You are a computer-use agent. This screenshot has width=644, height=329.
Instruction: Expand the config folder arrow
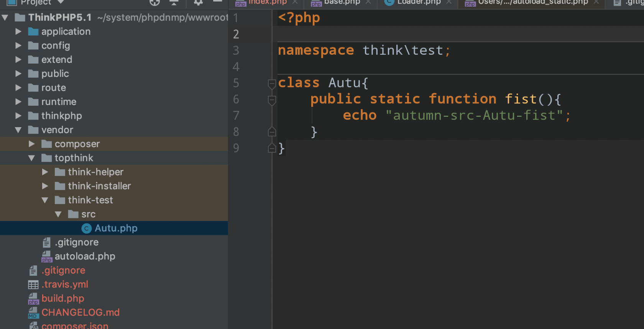click(18, 46)
